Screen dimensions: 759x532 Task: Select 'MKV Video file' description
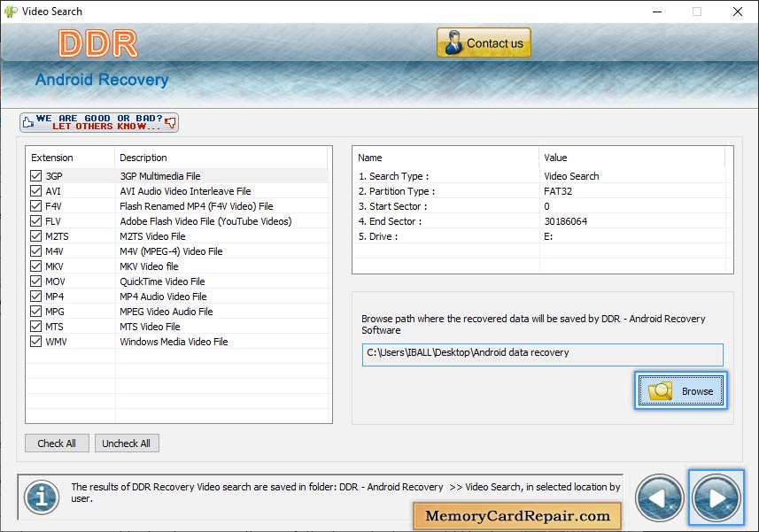(149, 266)
